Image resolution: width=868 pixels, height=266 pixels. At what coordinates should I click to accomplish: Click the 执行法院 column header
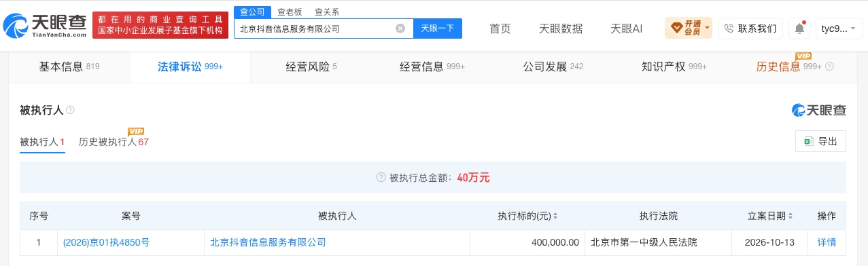(659, 216)
